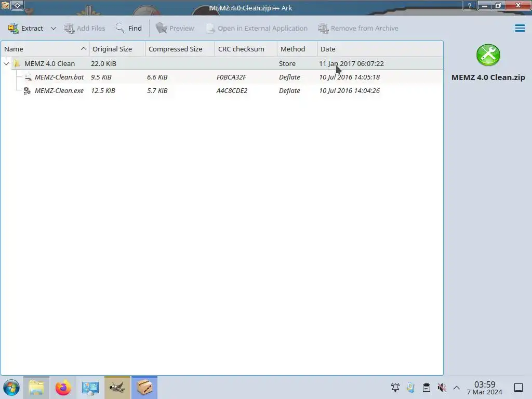Unmute the audio volume tray icon
The image size is (532, 399).
point(442,387)
